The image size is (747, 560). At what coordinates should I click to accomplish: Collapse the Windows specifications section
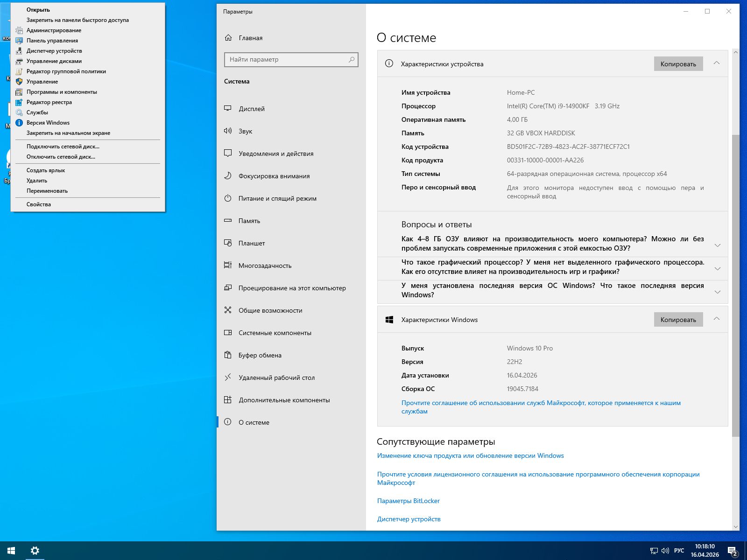pyautogui.click(x=716, y=319)
